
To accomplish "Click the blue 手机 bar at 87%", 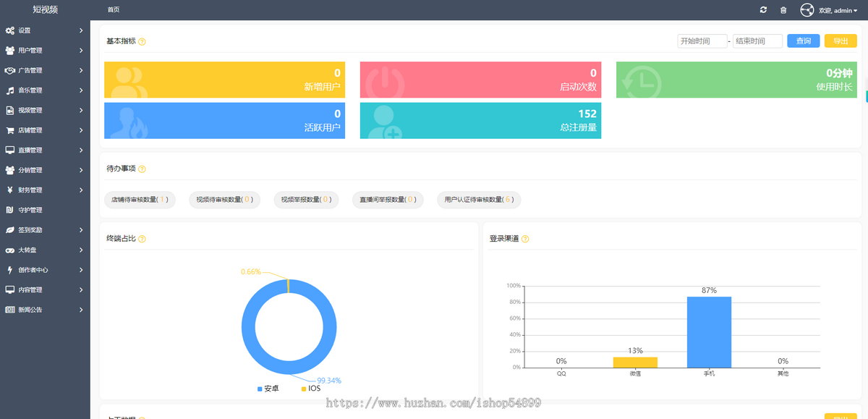I will pyautogui.click(x=709, y=332).
